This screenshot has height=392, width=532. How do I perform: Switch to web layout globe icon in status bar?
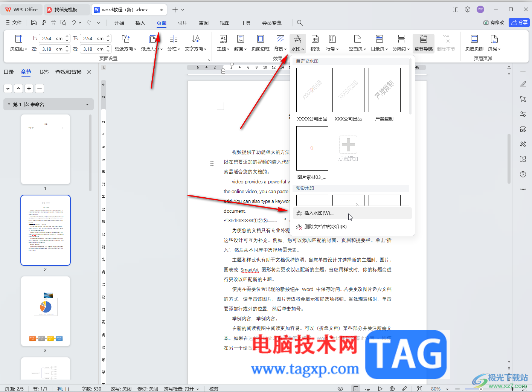[x=392, y=389]
